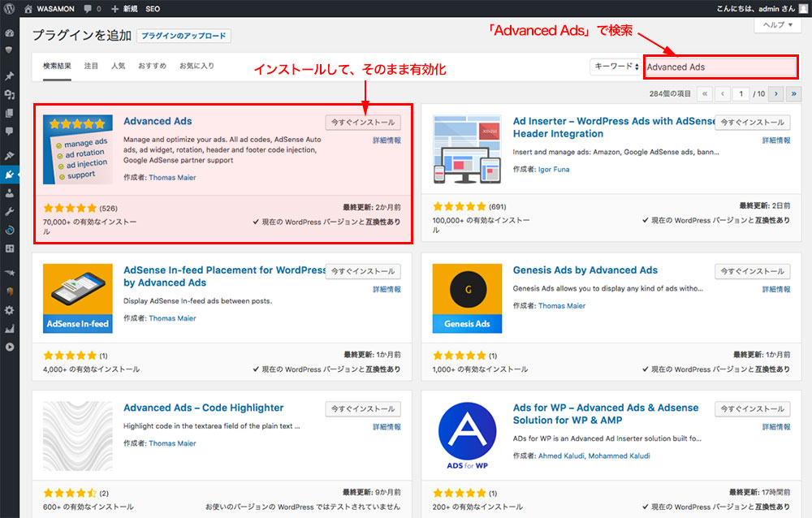This screenshot has height=518, width=812.
Task: Open Pages via the stacked-pages sidebar icon
Action: [x=9, y=113]
